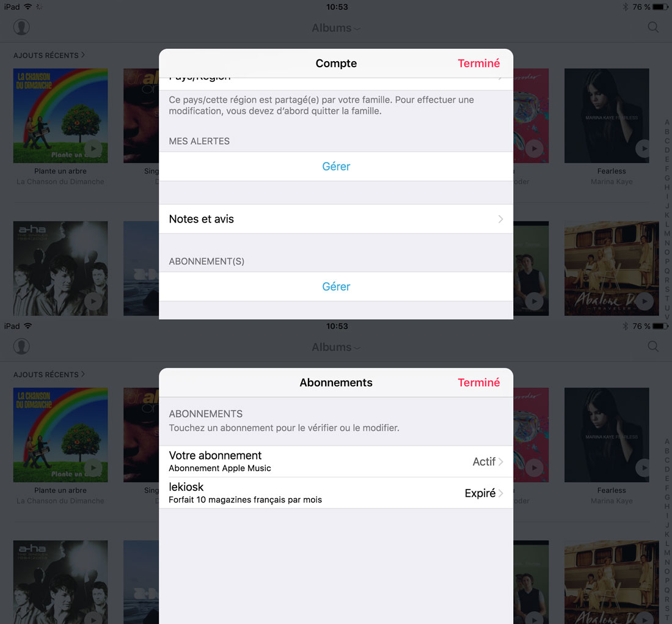
Task: Tap the search magnifier in upper Albums bar
Action: pos(652,28)
